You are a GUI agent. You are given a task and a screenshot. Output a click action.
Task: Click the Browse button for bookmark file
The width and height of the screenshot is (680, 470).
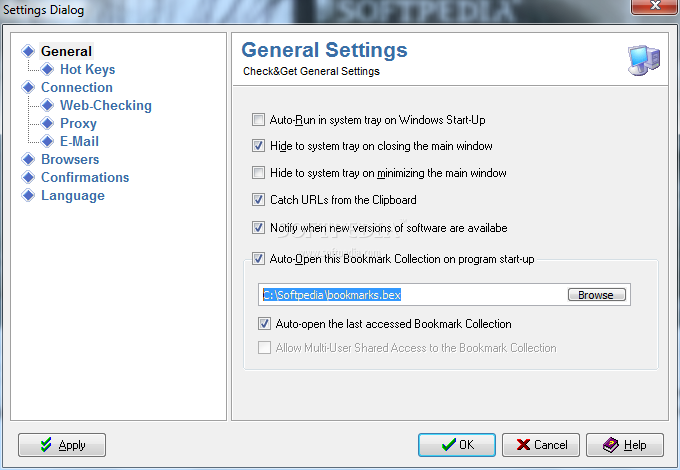click(597, 295)
